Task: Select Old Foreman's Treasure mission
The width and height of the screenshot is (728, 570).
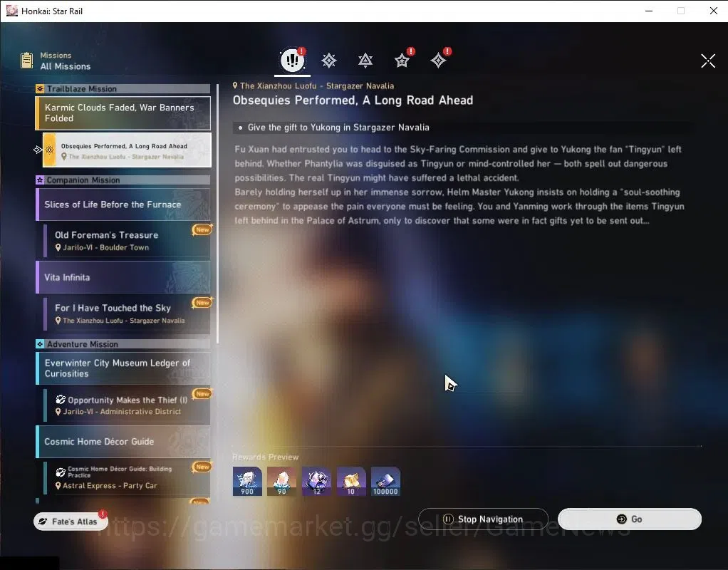Action: pyautogui.click(x=127, y=241)
